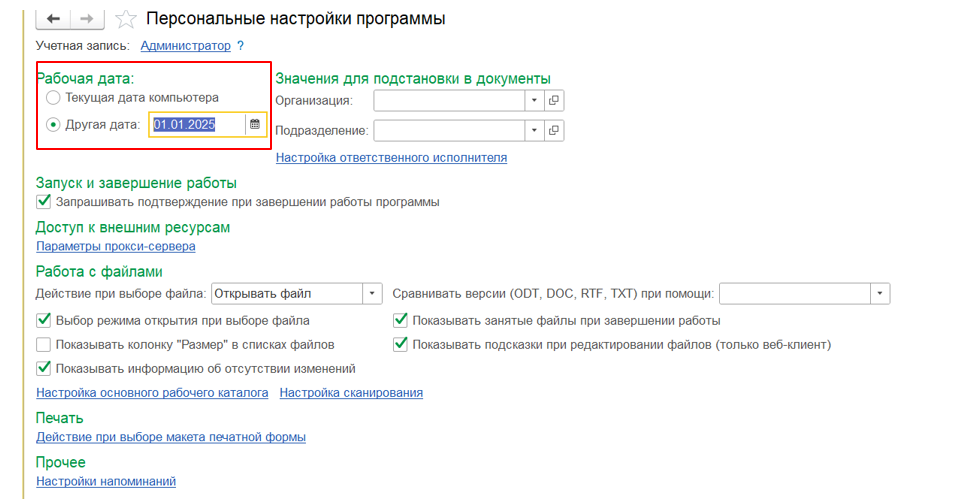
Task: Click the Организация input field
Action: tap(450, 100)
